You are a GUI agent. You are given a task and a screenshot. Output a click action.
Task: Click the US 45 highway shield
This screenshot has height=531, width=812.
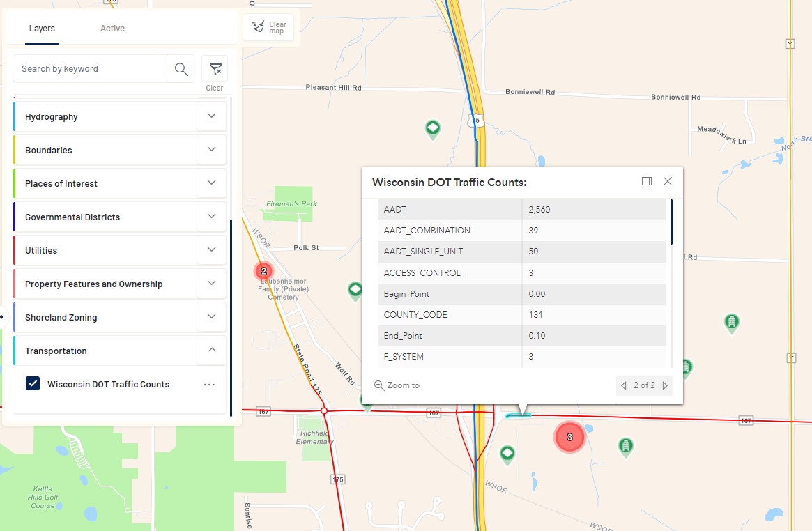point(475,120)
